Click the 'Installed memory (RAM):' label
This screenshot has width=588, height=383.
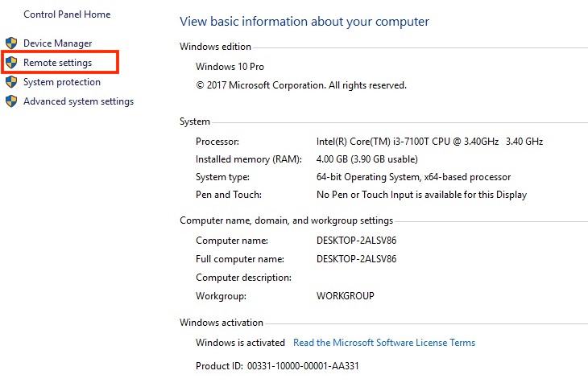coord(249,159)
